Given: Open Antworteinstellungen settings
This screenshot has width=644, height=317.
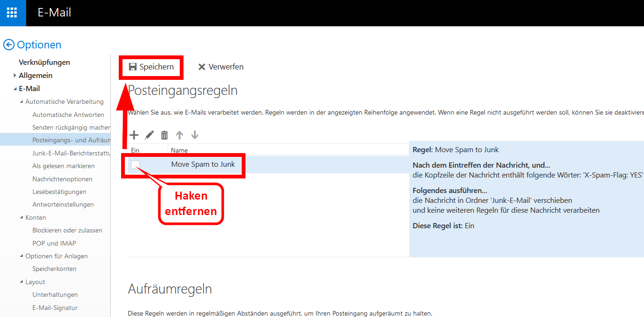Looking at the screenshot, I should pos(63,204).
